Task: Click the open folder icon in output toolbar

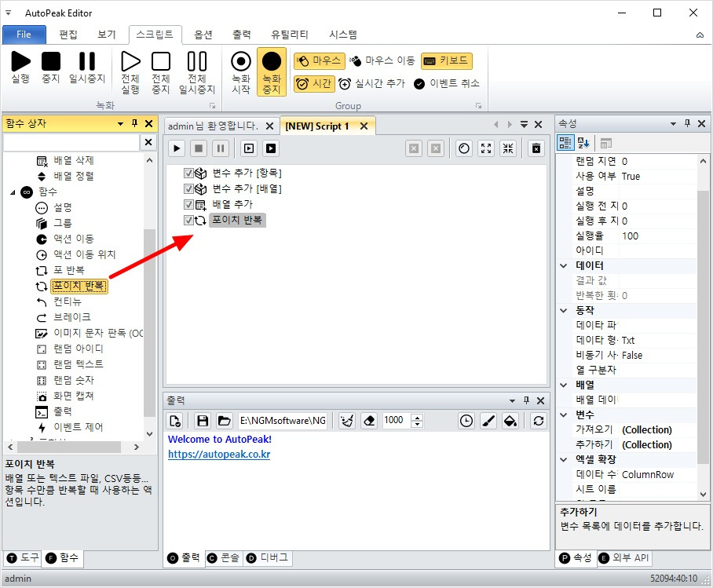Action: click(x=224, y=421)
